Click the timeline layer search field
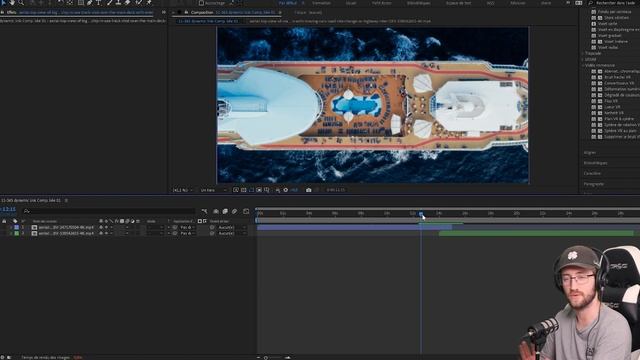Screen dimensions: 640x360 [109, 211]
